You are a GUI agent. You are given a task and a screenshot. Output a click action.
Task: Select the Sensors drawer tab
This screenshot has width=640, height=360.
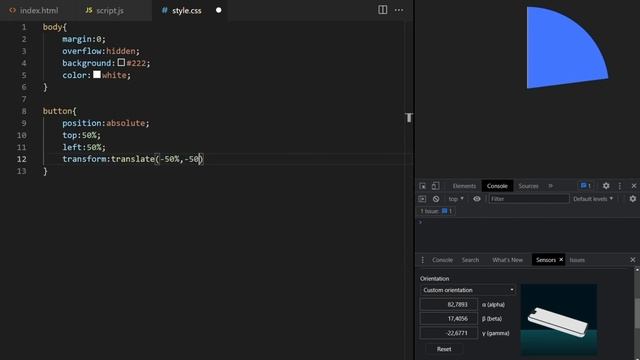[x=546, y=260]
